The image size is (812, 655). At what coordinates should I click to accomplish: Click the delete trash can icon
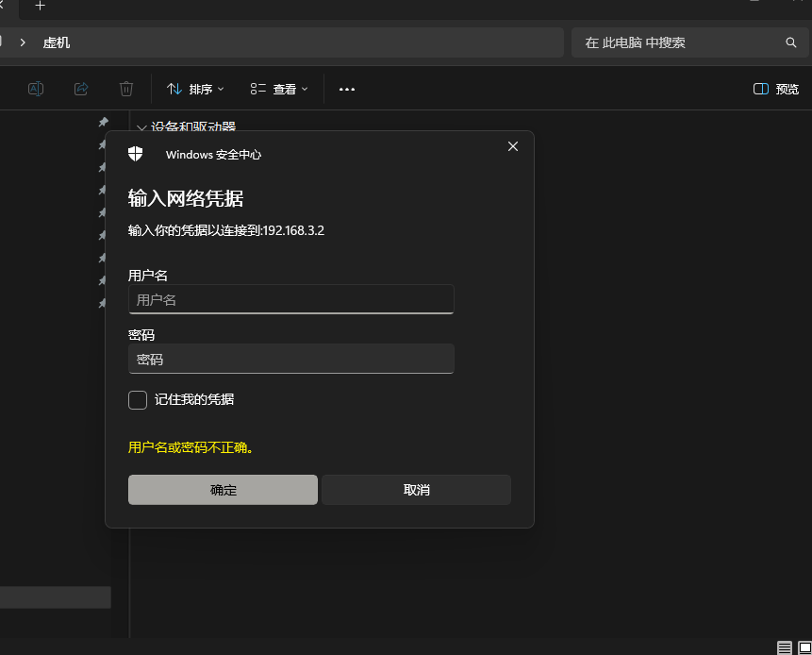point(126,89)
